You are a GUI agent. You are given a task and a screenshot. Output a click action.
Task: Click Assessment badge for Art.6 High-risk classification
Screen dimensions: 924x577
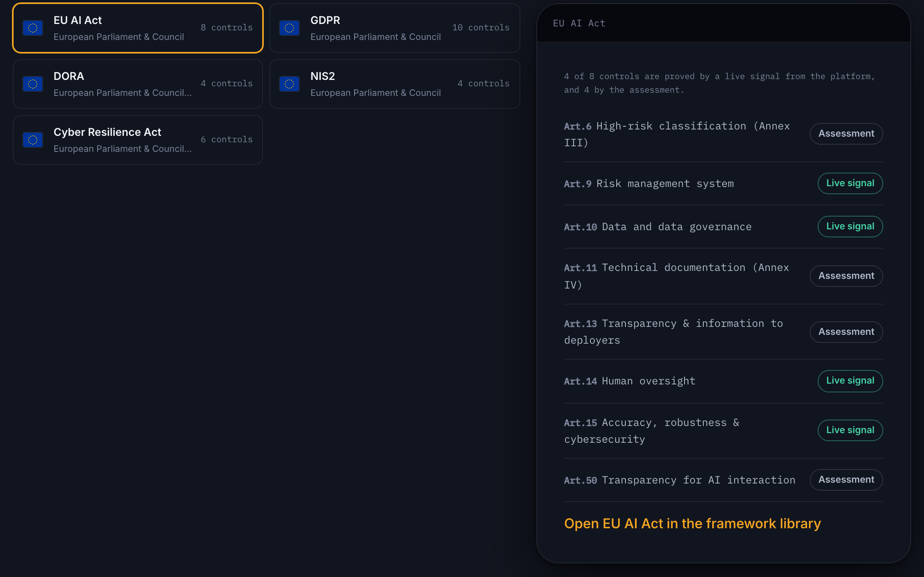point(846,133)
